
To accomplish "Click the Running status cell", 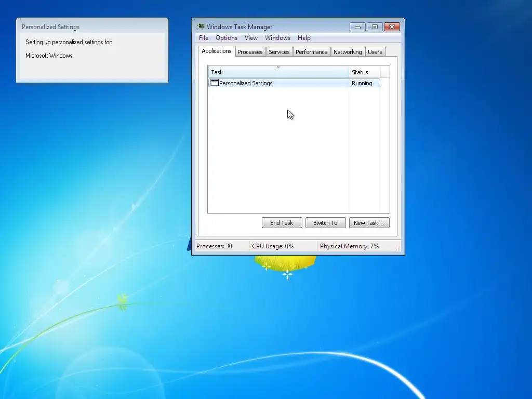I will click(x=362, y=83).
